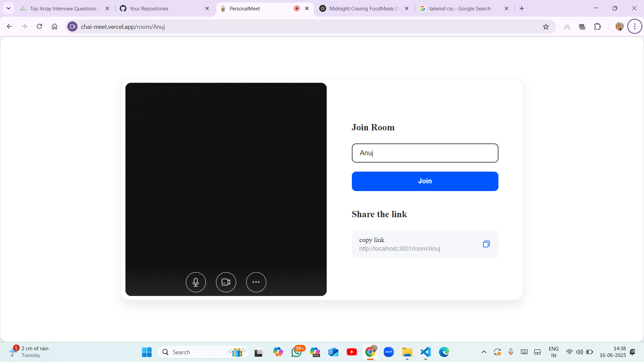The image size is (644, 362).
Task: Open the Chrome profile avatar
Action: tap(620, 26)
